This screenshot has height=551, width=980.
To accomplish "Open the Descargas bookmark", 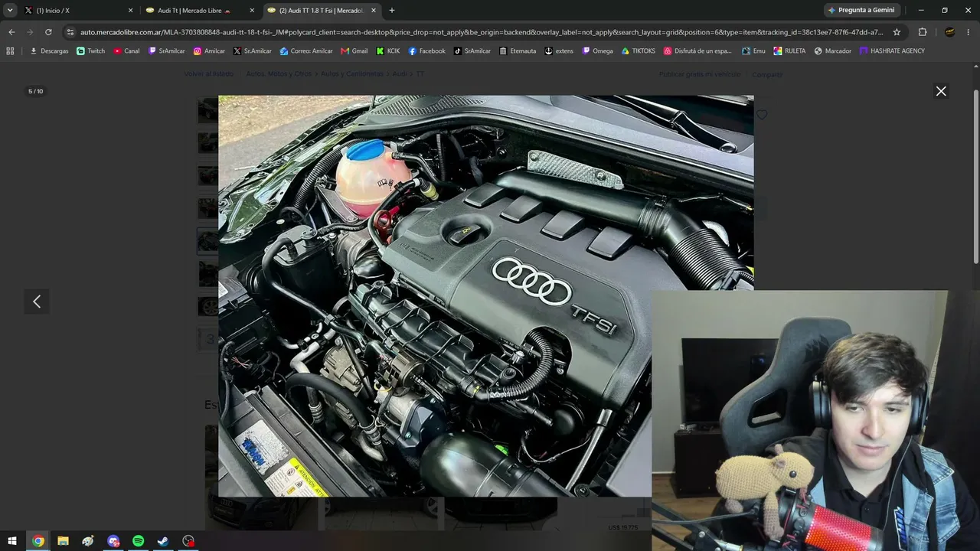I will point(49,51).
